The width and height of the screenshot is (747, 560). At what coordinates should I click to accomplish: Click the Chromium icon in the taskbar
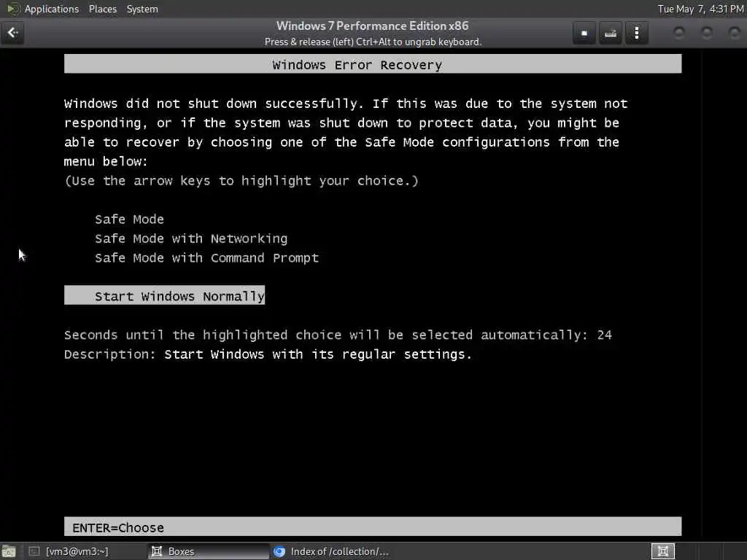(279, 551)
